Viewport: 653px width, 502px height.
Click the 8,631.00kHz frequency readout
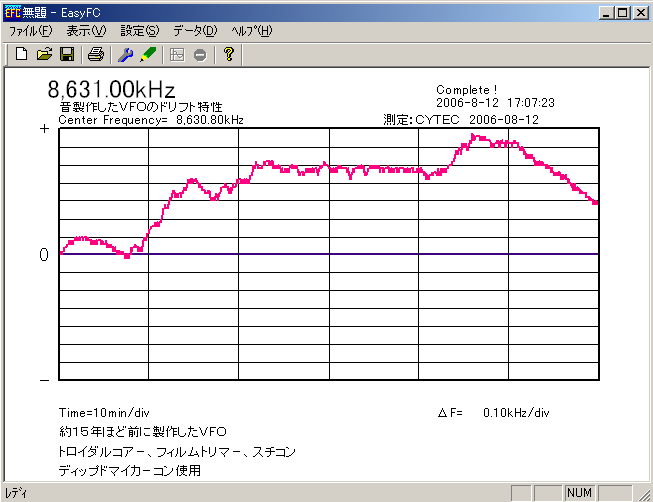pos(111,89)
